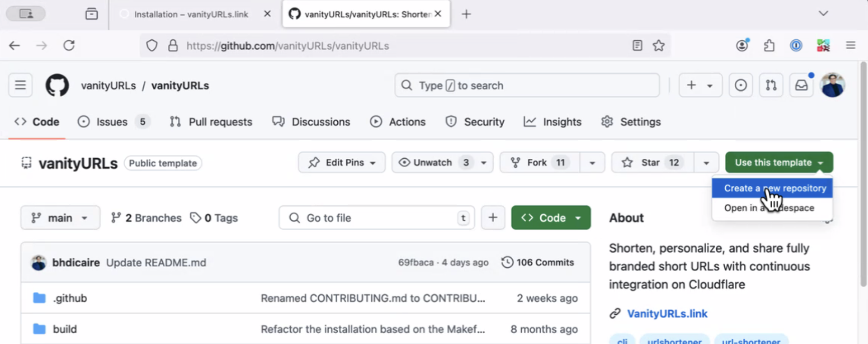Select the Insights tab
The height and width of the screenshot is (344, 868).
pyautogui.click(x=553, y=122)
